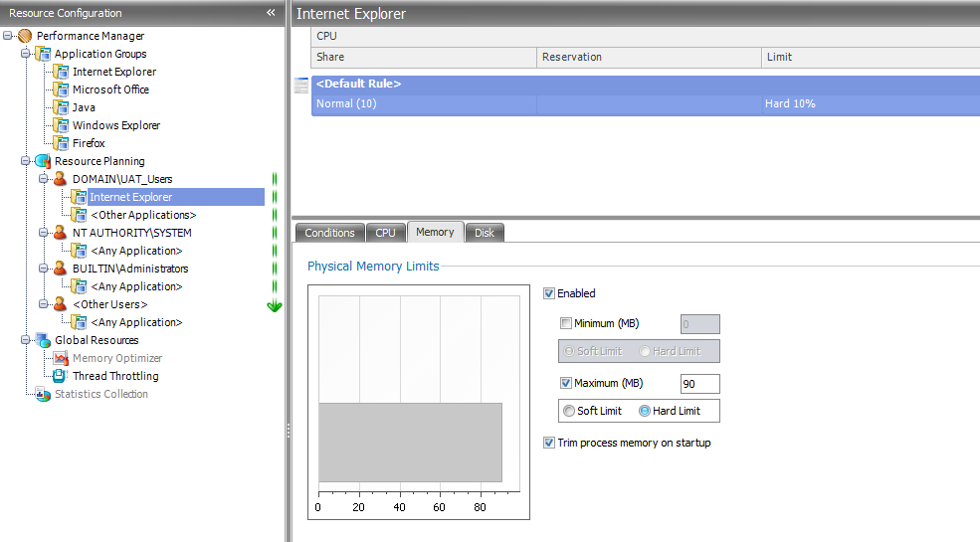Click the Normal (10) share cell
Screen dimensions: 980x542
424,104
